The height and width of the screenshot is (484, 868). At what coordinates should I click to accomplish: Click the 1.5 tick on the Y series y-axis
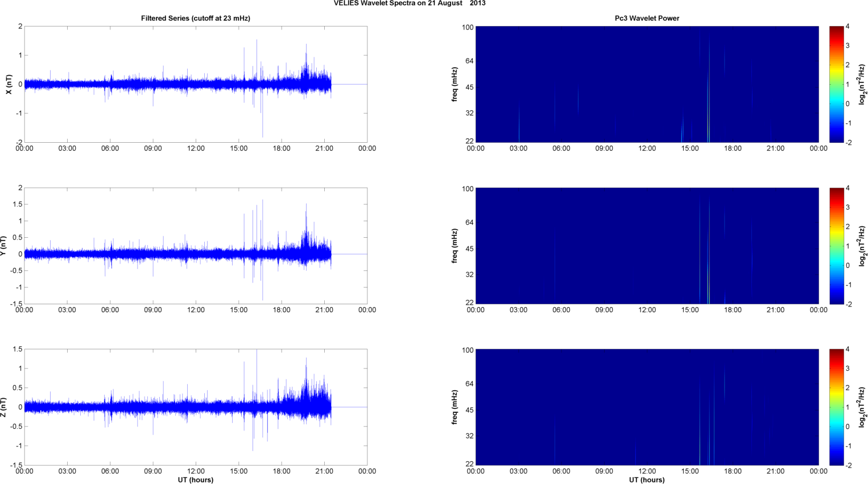[18, 204]
